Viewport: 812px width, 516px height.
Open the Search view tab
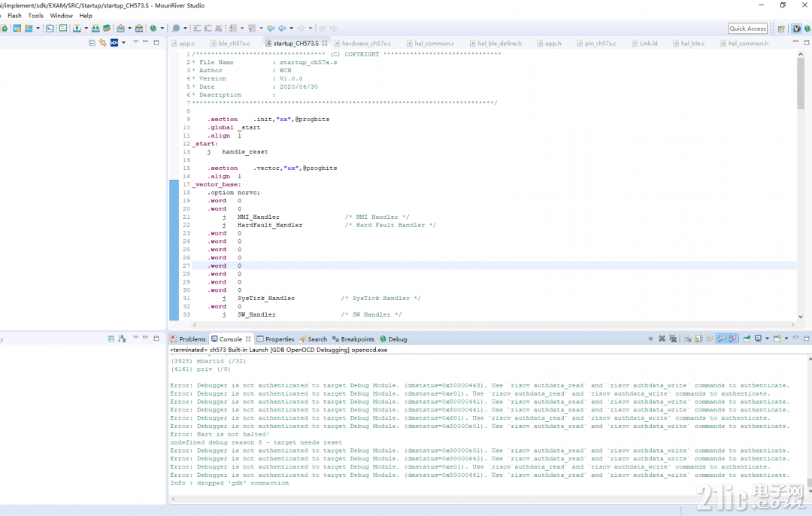tap(313, 339)
